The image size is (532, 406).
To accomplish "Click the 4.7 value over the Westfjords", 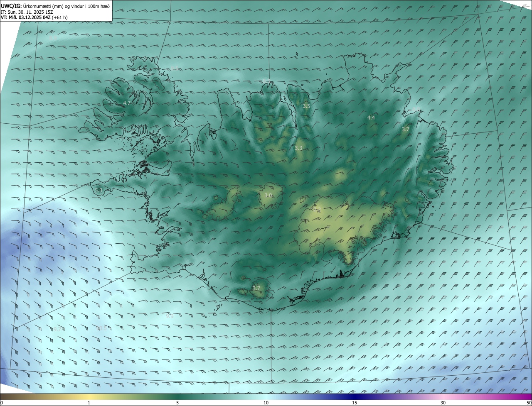I will pyautogui.click(x=127, y=103).
